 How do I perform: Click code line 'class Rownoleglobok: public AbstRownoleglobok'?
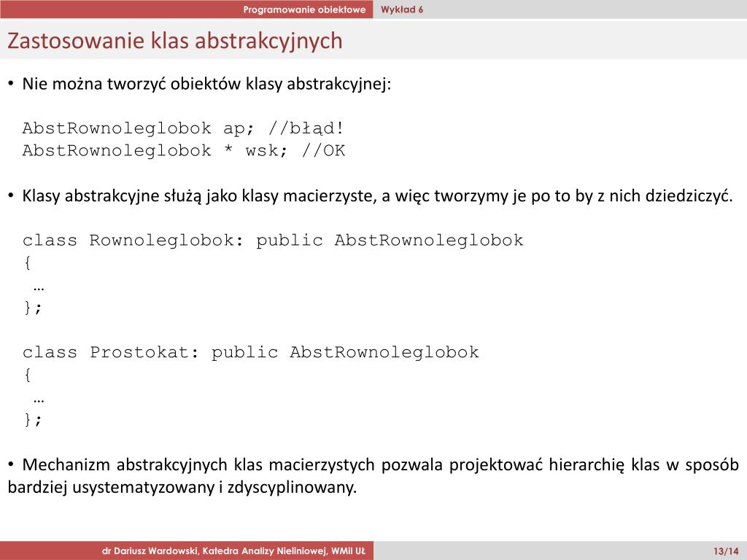[x=273, y=241]
